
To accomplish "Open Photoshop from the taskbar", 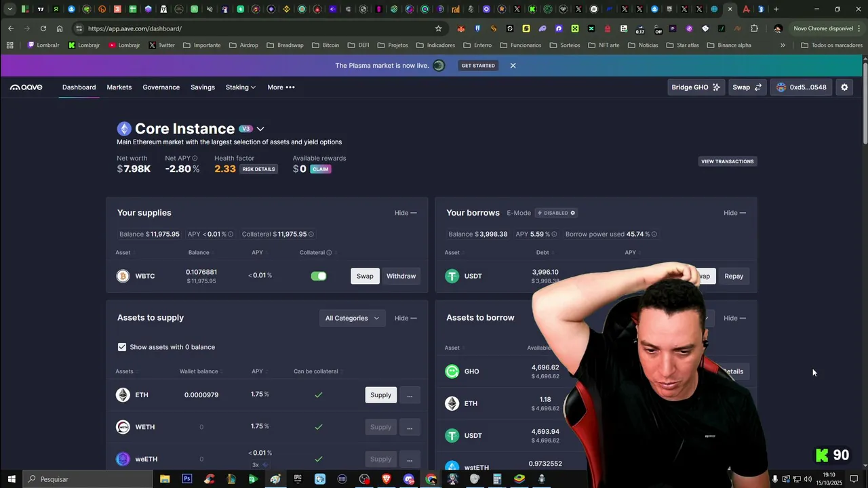I will click(x=187, y=479).
